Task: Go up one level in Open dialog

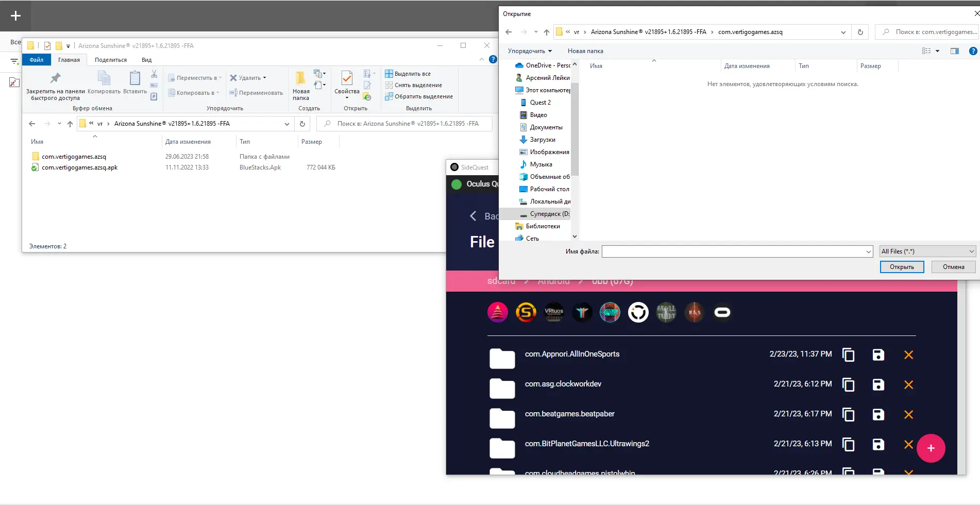Action: [546, 32]
